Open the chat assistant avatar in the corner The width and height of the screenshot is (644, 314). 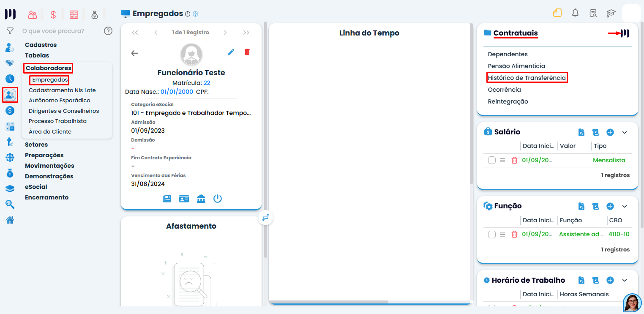coord(633,303)
